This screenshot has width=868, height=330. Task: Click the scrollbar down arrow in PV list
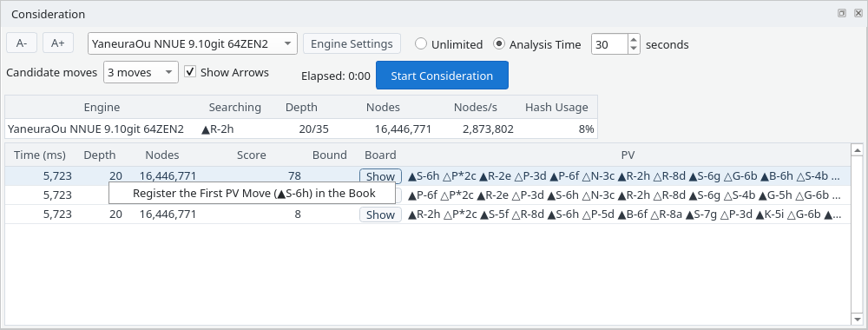coord(857,319)
